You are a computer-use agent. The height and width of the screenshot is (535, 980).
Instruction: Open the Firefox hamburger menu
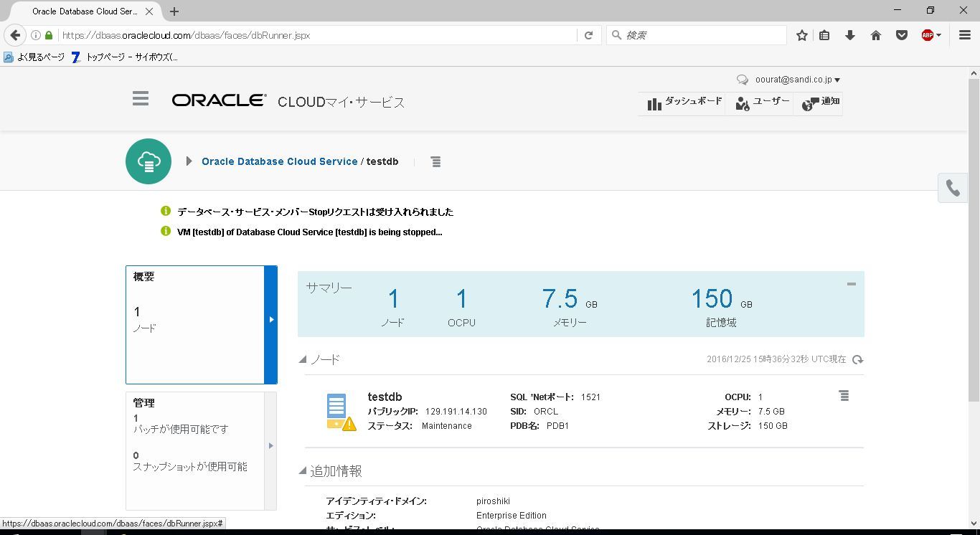(x=965, y=35)
